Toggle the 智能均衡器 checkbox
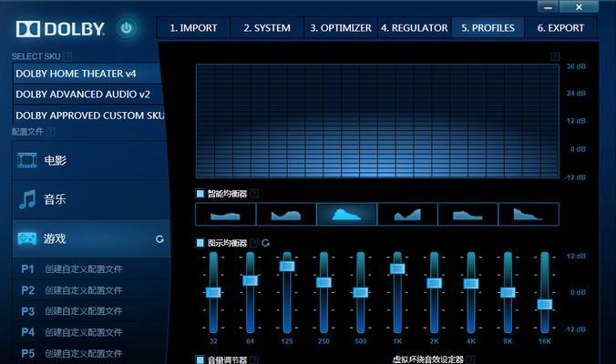 click(x=200, y=193)
